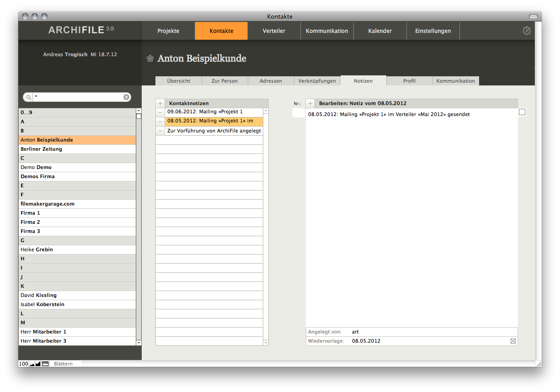Viewport: 560px width, 392px height.
Task: Click the contact search input field
Action: [78, 97]
